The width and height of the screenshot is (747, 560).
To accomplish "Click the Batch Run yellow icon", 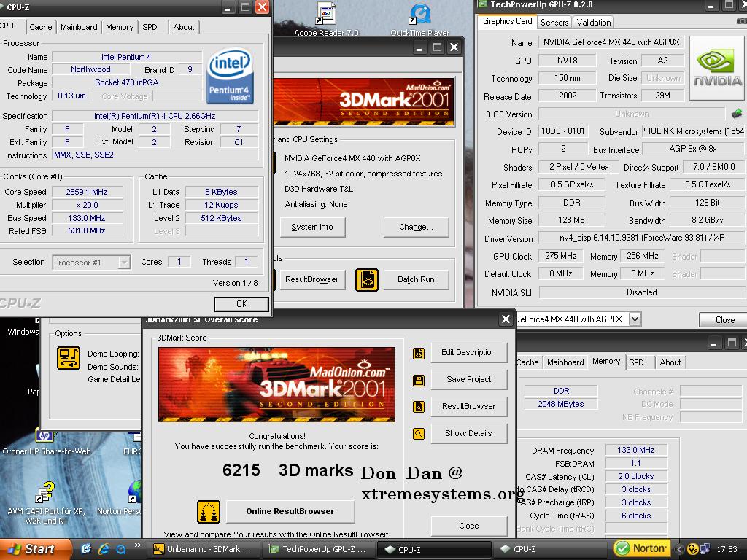I will pos(367,279).
